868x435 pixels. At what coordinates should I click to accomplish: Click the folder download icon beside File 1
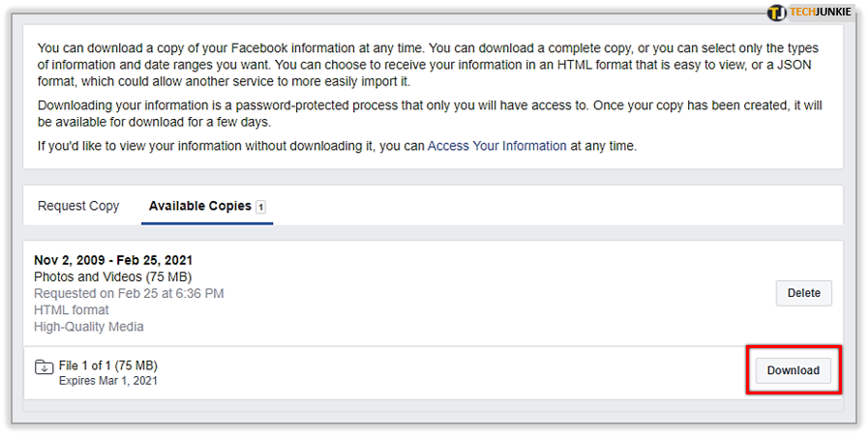tap(44, 367)
